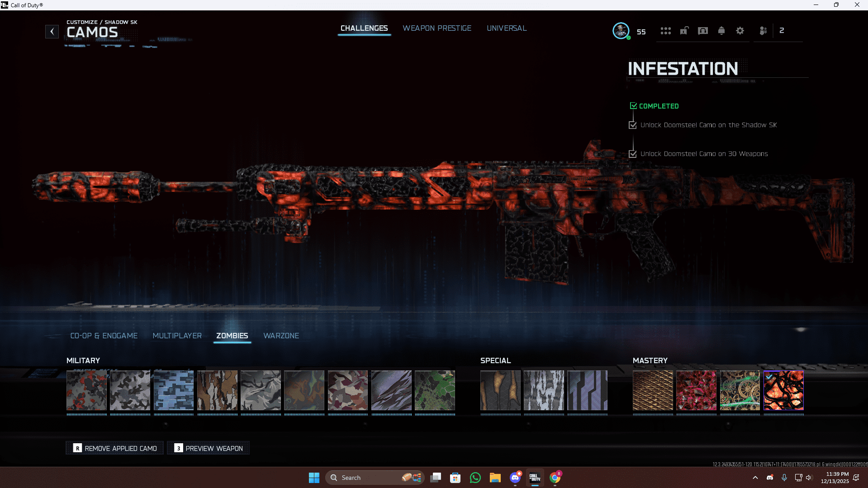
Task: Click the unlock padlock icon
Action: point(684,31)
